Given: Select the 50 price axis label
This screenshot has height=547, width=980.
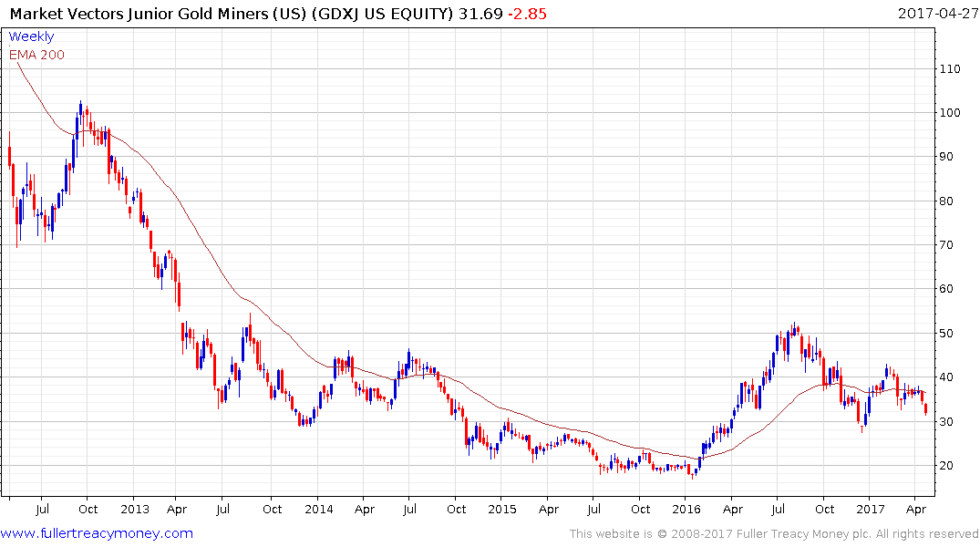Looking at the screenshot, I should coord(946,333).
